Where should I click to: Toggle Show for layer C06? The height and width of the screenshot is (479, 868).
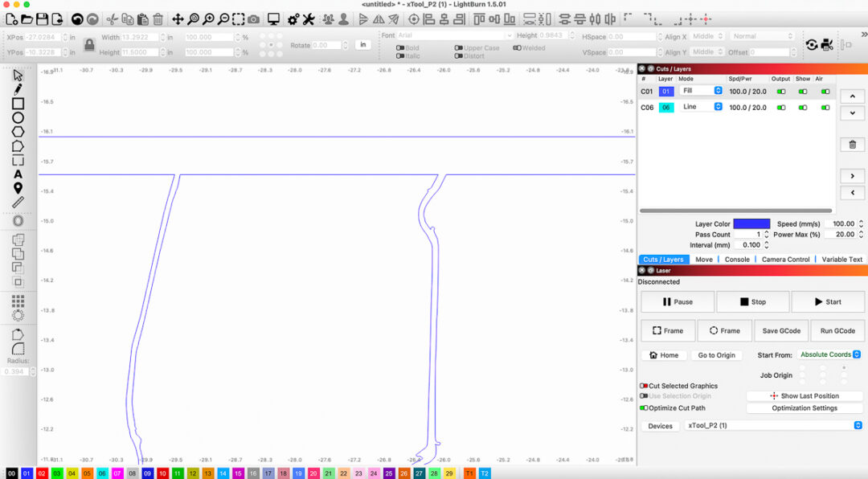click(803, 107)
